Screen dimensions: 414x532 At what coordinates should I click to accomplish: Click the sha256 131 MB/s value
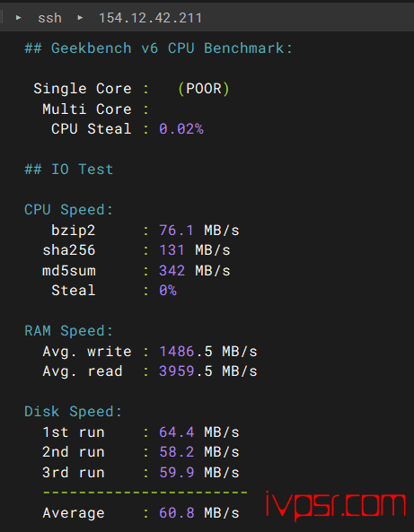point(195,250)
